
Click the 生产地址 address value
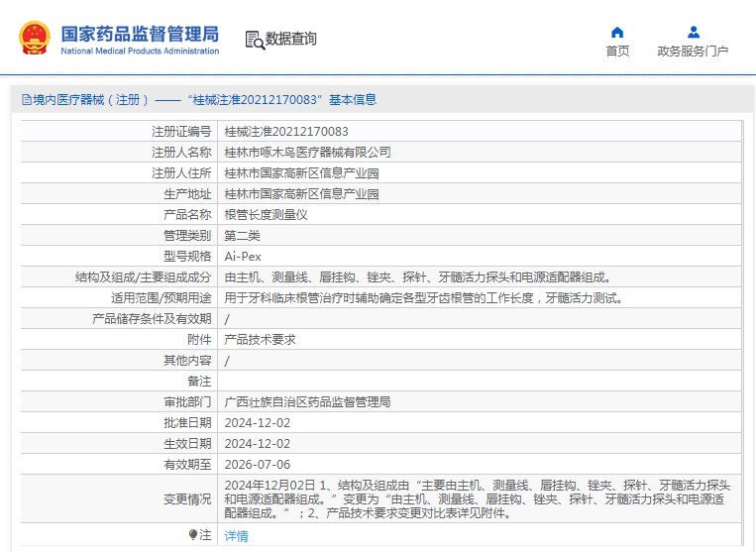click(x=302, y=194)
